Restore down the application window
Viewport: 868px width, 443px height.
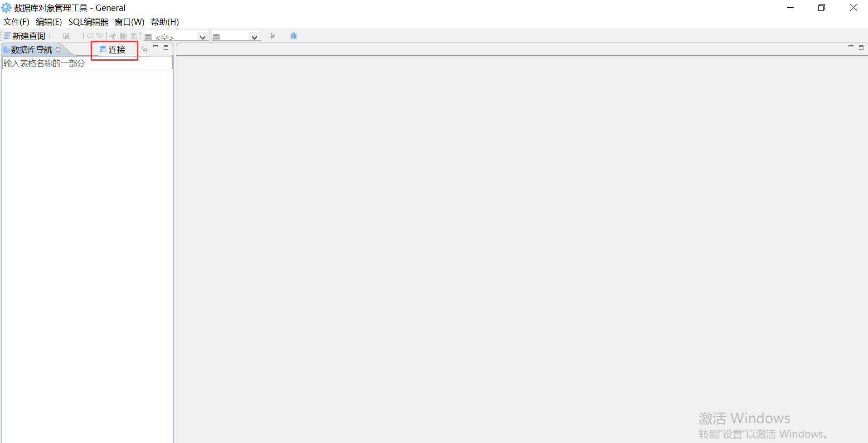(x=821, y=8)
